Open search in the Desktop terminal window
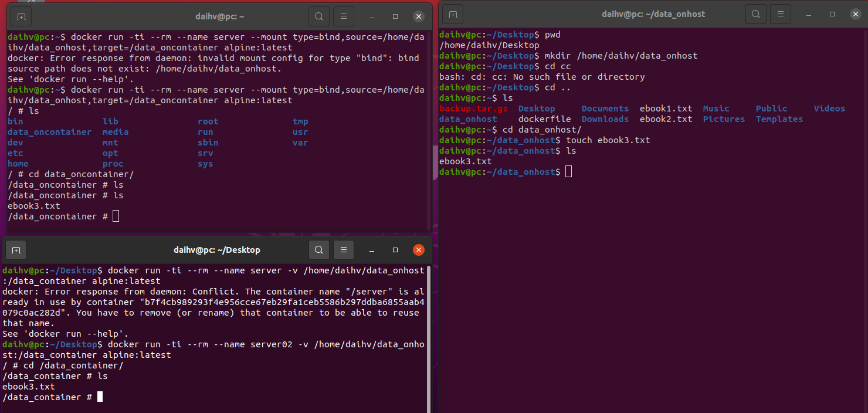 319,249
